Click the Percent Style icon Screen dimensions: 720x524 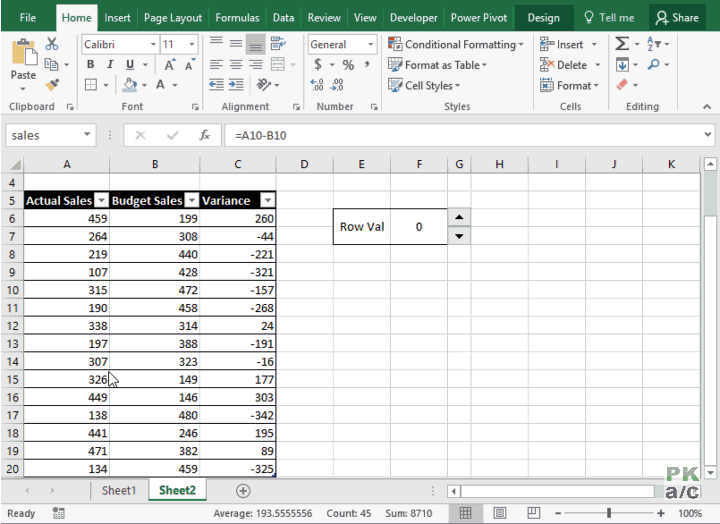coord(348,65)
